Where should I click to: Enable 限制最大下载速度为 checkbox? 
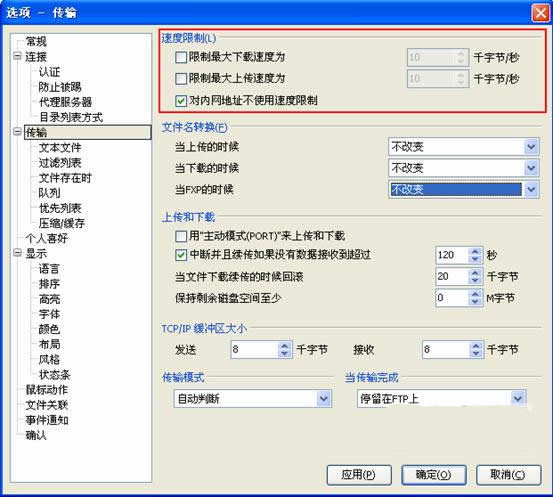181,57
